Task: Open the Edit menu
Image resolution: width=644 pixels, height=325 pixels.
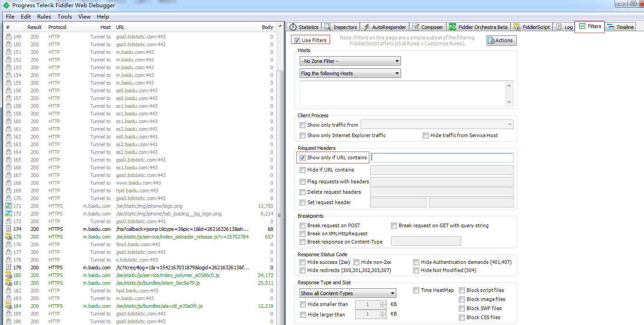Action: (x=26, y=16)
